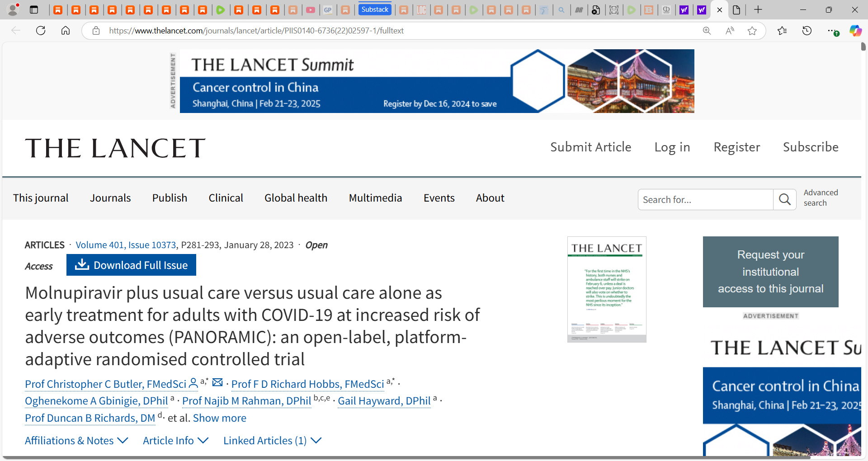Open author Gail Hayward
Image resolution: width=868 pixels, height=461 pixels.
coord(384,401)
